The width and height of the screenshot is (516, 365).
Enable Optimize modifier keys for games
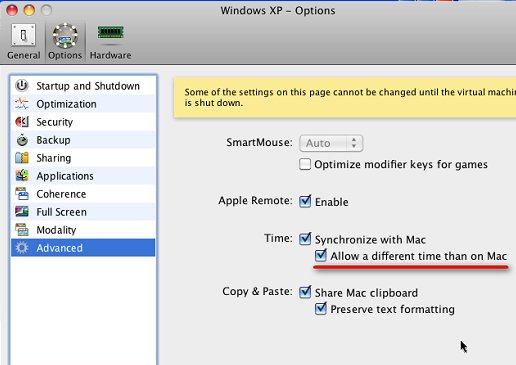[305, 164]
